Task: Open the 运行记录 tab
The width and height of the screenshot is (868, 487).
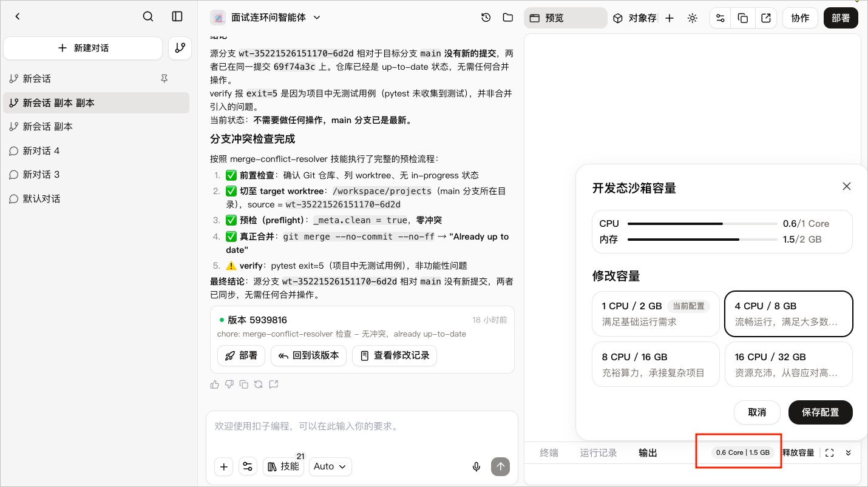Action: [x=598, y=452]
